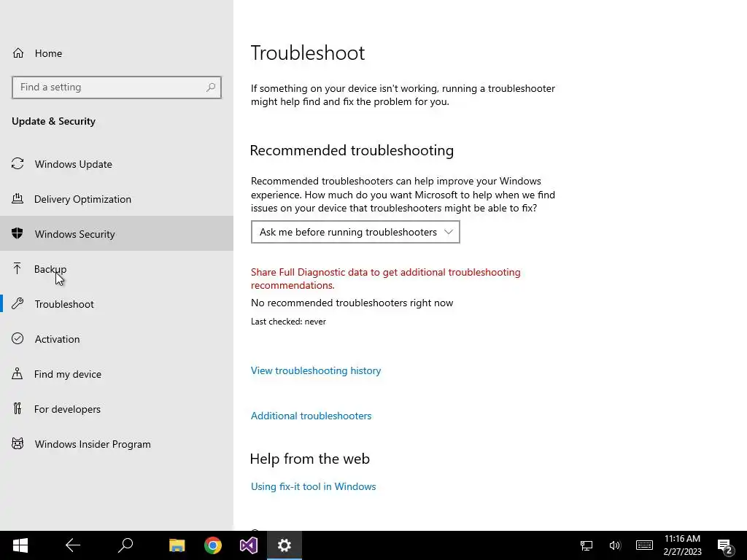Image resolution: width=747 pixels, height=560 pixels.
Task: Open the Backup settings page
Action: click(x=117, y=268)
